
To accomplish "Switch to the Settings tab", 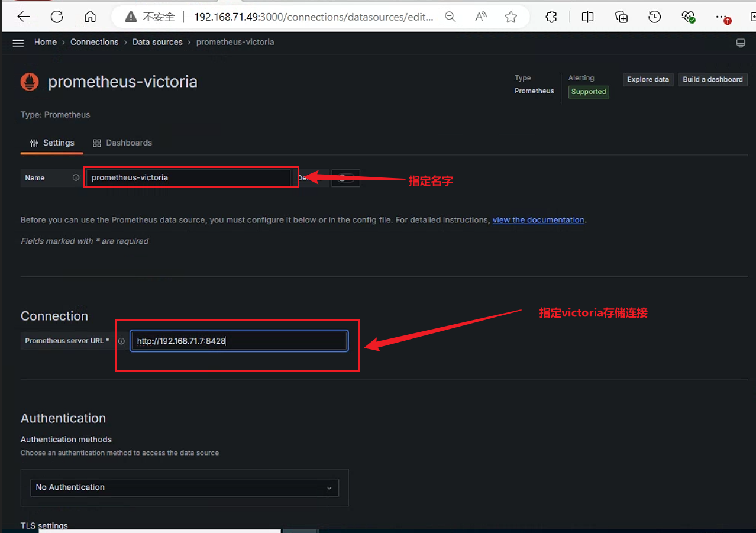I will coord(52,143).
